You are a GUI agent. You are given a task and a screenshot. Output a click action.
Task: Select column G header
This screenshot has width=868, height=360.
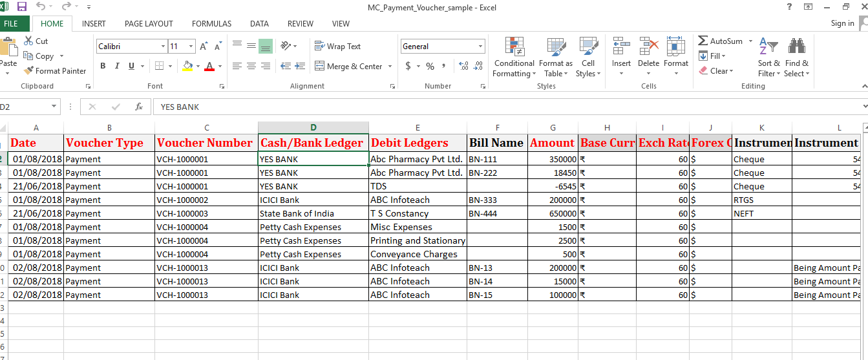(553, 128)
